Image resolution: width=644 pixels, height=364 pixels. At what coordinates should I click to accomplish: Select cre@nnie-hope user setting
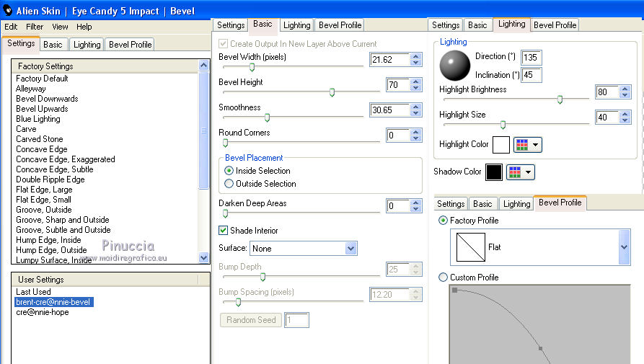tap(43, 312)
